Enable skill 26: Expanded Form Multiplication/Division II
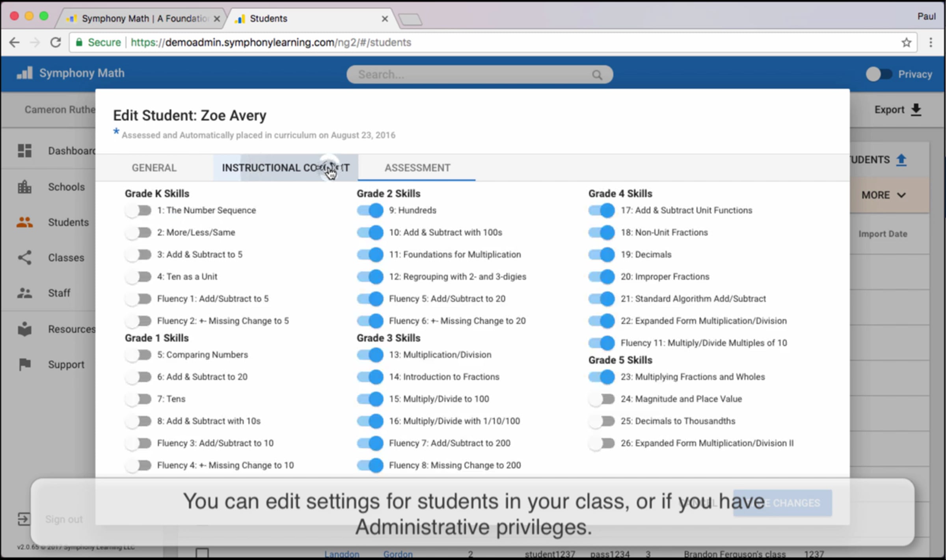 point(602,443)
